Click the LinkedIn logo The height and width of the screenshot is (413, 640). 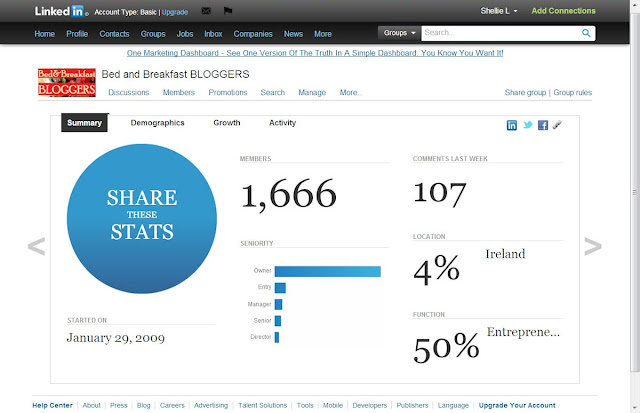point(60,11)
